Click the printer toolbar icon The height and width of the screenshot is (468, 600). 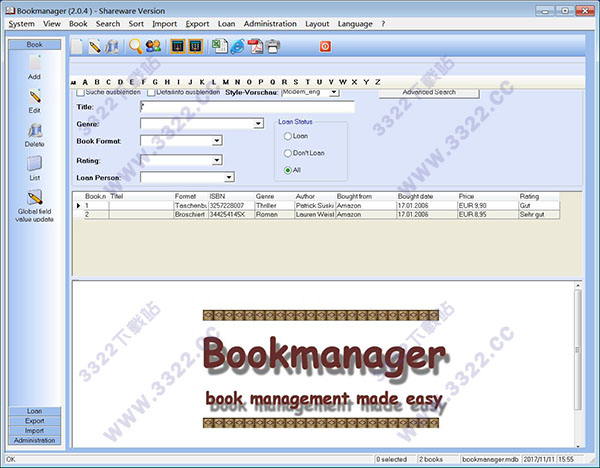click(x=273, y=47)
